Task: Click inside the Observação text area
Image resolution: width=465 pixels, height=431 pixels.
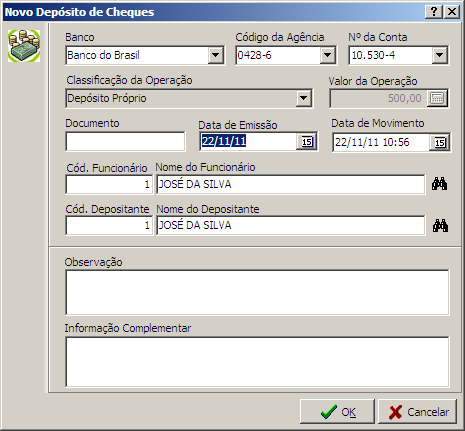Action: point(257,292)
